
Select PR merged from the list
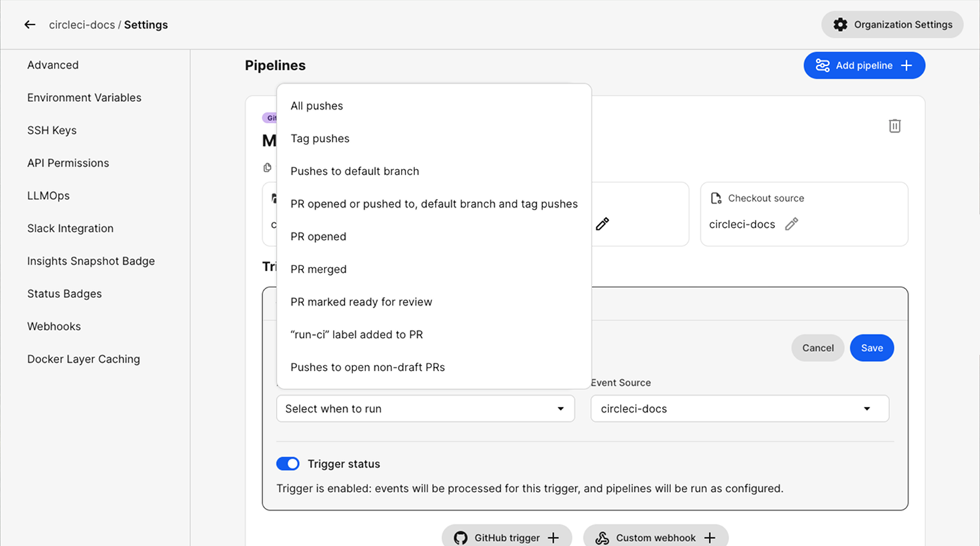318,269
